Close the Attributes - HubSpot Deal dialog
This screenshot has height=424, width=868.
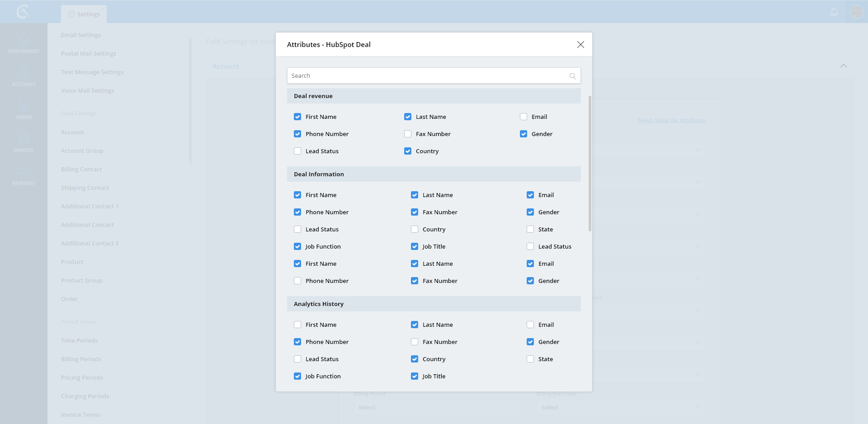(x=580, y=44)
